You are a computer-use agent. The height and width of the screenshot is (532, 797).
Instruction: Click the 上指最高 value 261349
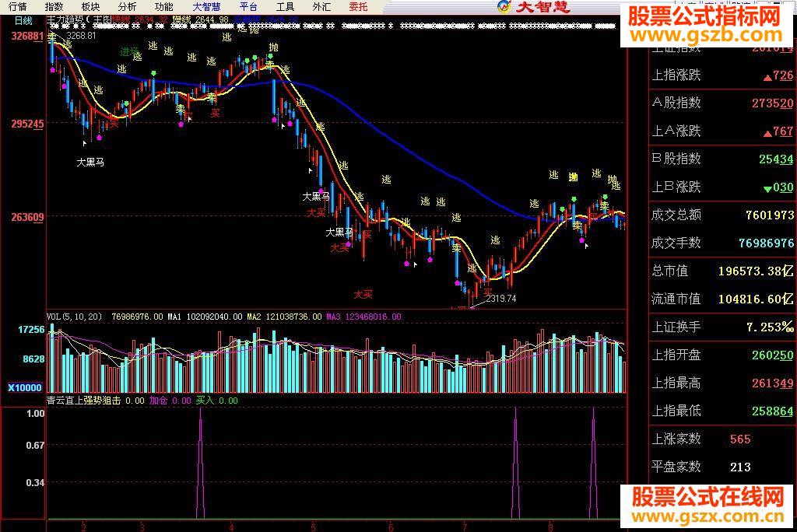tap(772, 383)
